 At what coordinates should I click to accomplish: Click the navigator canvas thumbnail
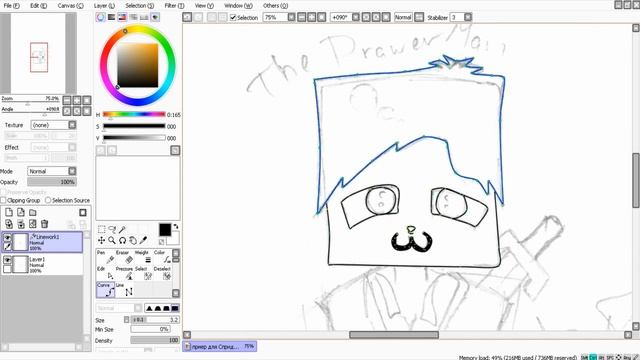[x=39, y=53]
